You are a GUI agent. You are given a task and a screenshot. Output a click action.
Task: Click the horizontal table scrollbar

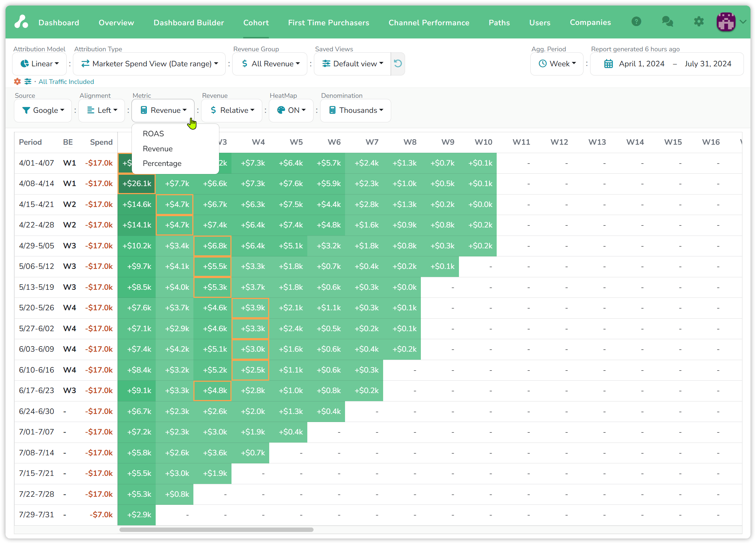pos(216,530)
